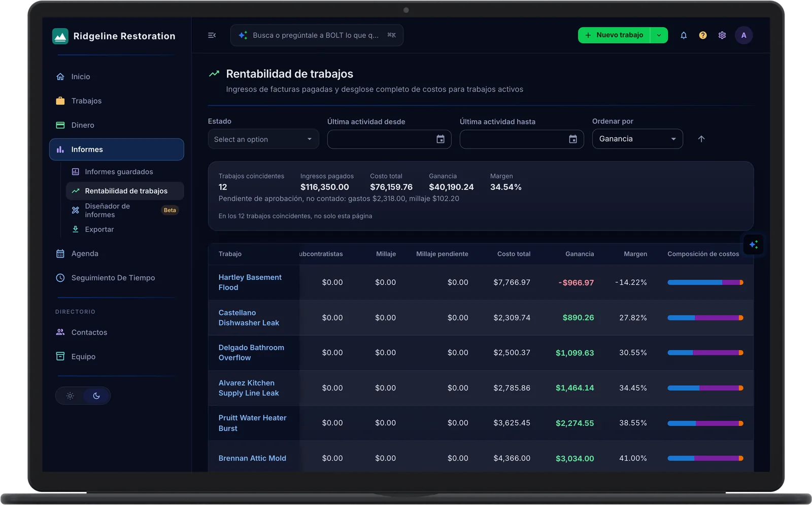This screenshot has width=812, height=505.
Task: Open Agenda in sidebar
Action: pyautogui.click(x=117, y=254)
